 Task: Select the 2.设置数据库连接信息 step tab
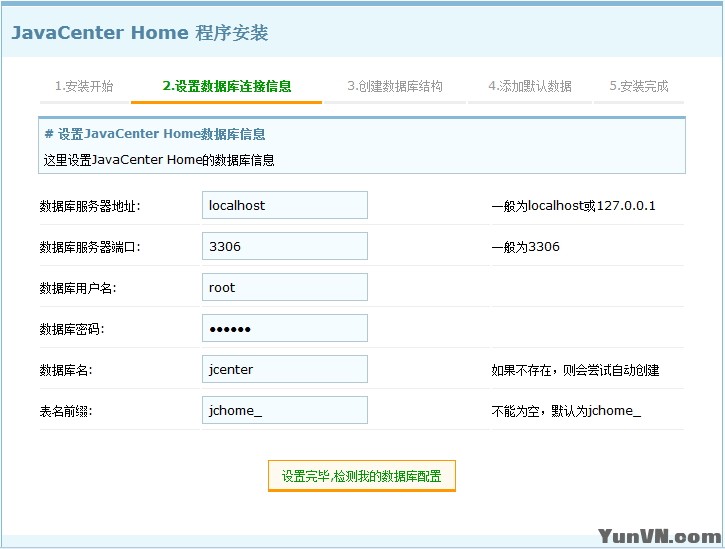[227, 86]
